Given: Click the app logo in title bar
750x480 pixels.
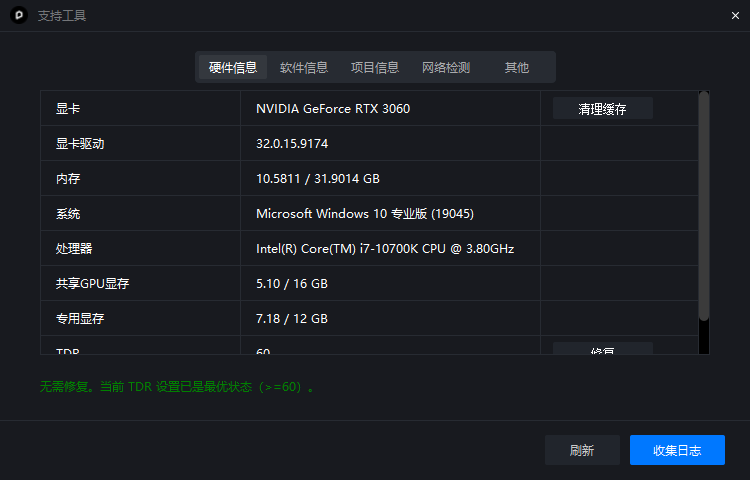Looking at the screenshot, I should tap(18, 16).
